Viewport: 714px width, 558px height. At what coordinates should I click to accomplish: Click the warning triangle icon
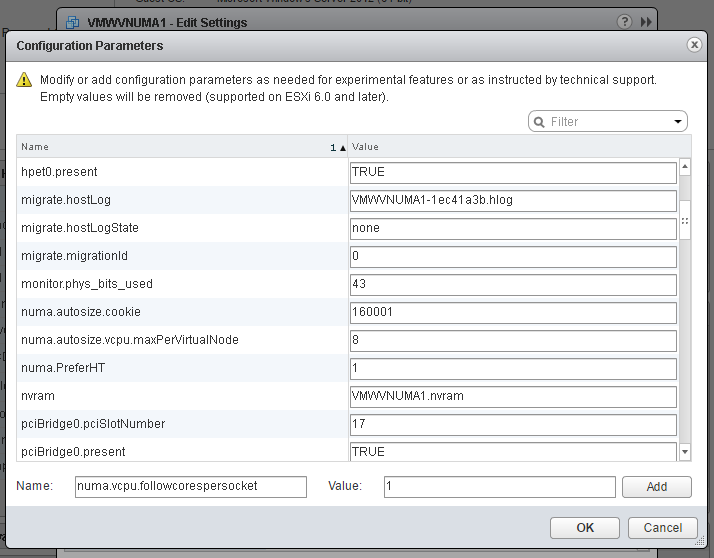[x=25, y=80]
